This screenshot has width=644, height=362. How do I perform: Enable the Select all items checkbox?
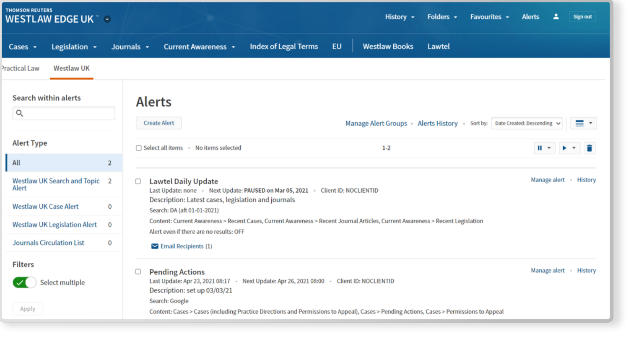click(138, 148)
